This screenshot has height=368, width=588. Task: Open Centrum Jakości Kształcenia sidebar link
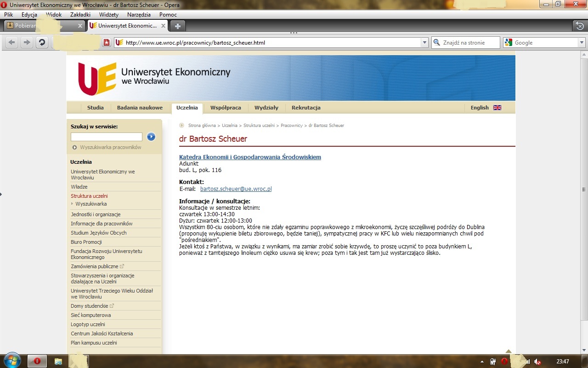(x=102, y=333)
